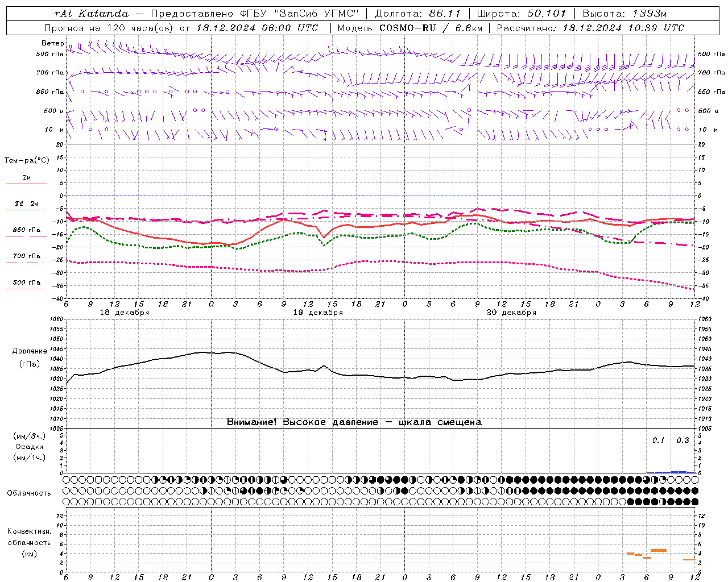
Task: Click the 850 гПа temperature legend entry
Action: click(x=26, y=230)
